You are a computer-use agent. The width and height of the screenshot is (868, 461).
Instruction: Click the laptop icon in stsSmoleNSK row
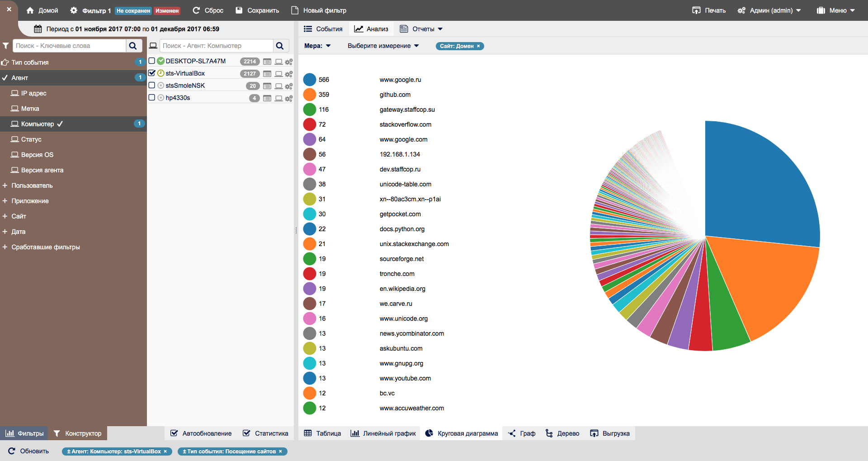279,86
